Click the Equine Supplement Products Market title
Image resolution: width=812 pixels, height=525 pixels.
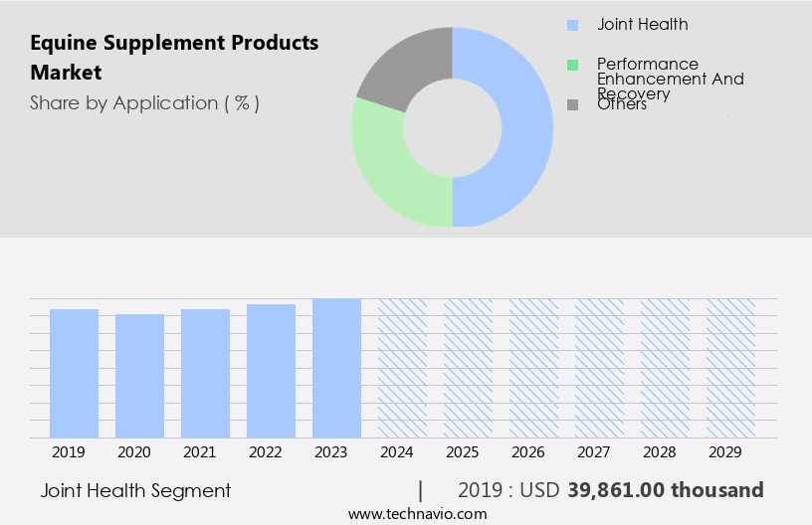(x=174, y=58)
